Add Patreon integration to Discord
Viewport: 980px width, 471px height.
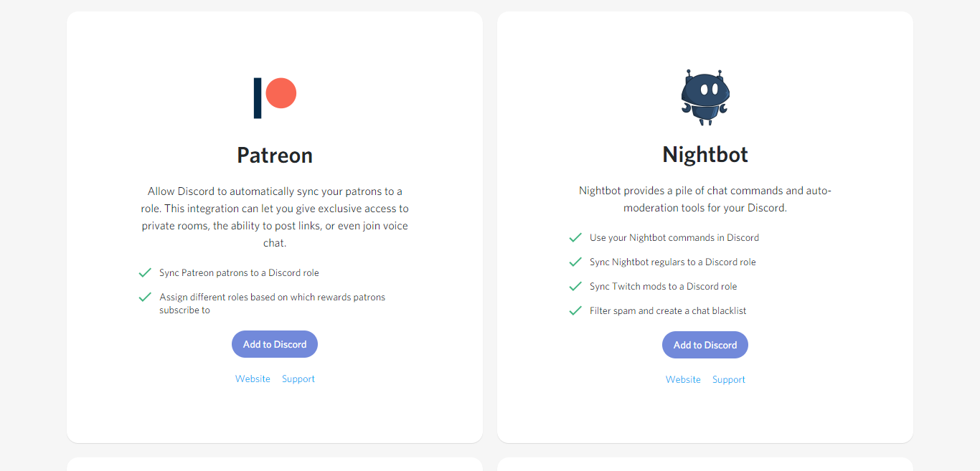point(275,344)
